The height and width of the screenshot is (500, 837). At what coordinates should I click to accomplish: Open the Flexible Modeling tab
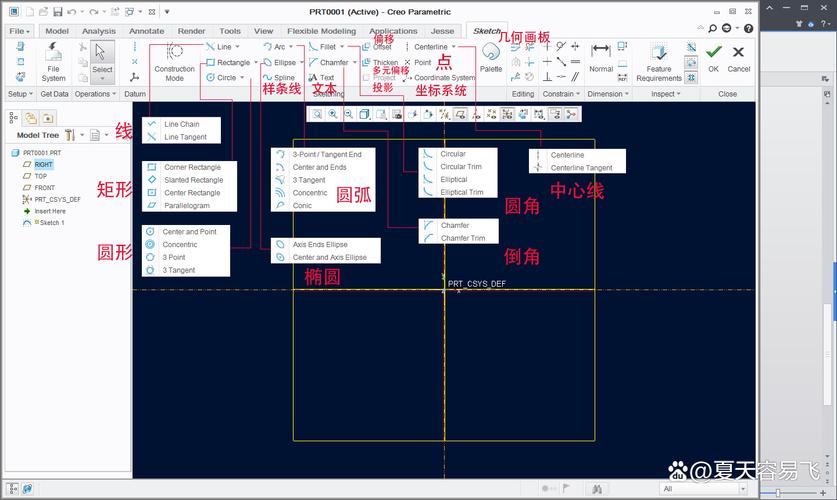tap(321, 31)
